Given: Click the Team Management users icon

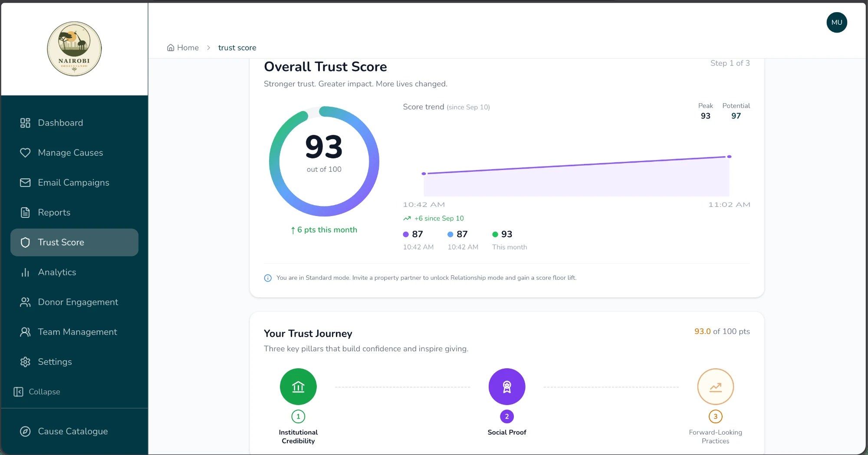Looking at the screenshot, I should point(25,332).
